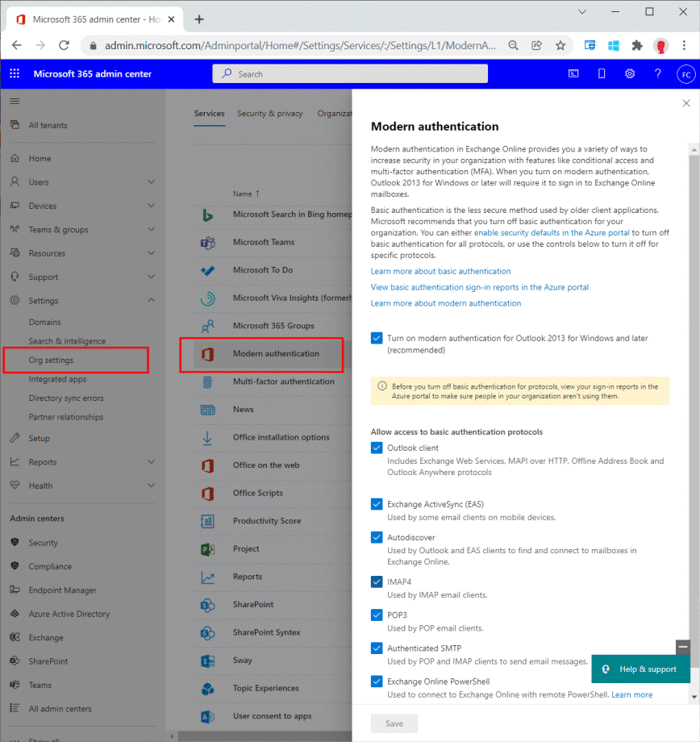Open the app launcher waffle icon
Screen dimensions: 700x742
coord(15,73)
